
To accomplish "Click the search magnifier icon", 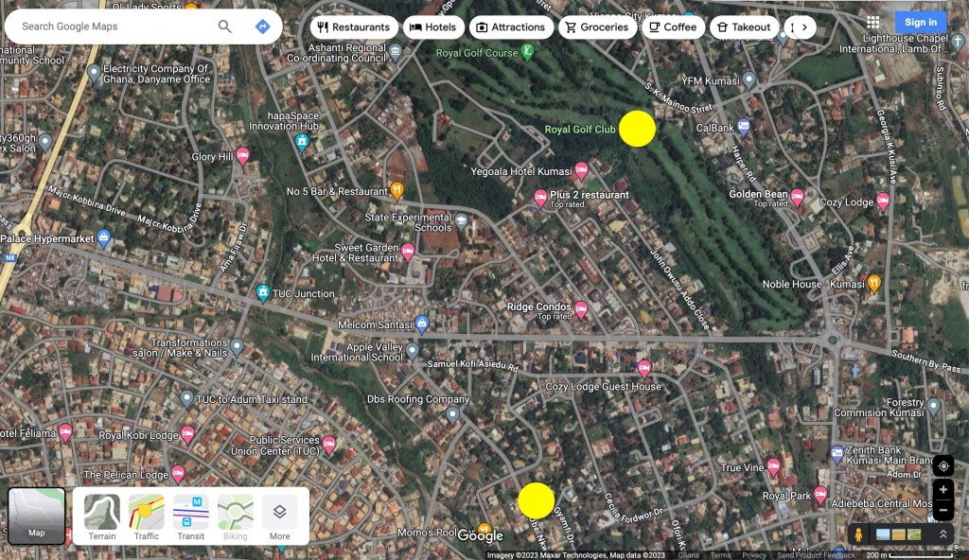I will click(x=225, y=26).
